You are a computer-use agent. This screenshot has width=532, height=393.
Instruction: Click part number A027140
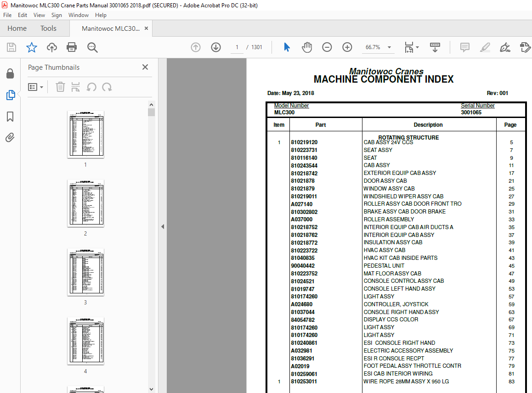click(x=302, y=204)
